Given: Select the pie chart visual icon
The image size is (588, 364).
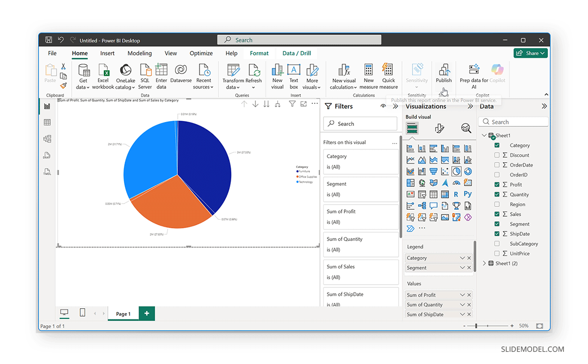Looking at the screenshot, I should (456, 171).
